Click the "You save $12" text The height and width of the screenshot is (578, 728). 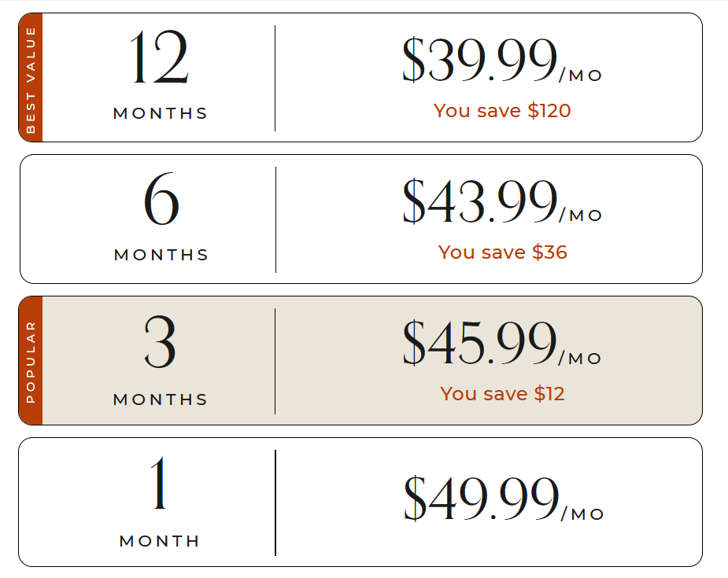tap(502, 394)
